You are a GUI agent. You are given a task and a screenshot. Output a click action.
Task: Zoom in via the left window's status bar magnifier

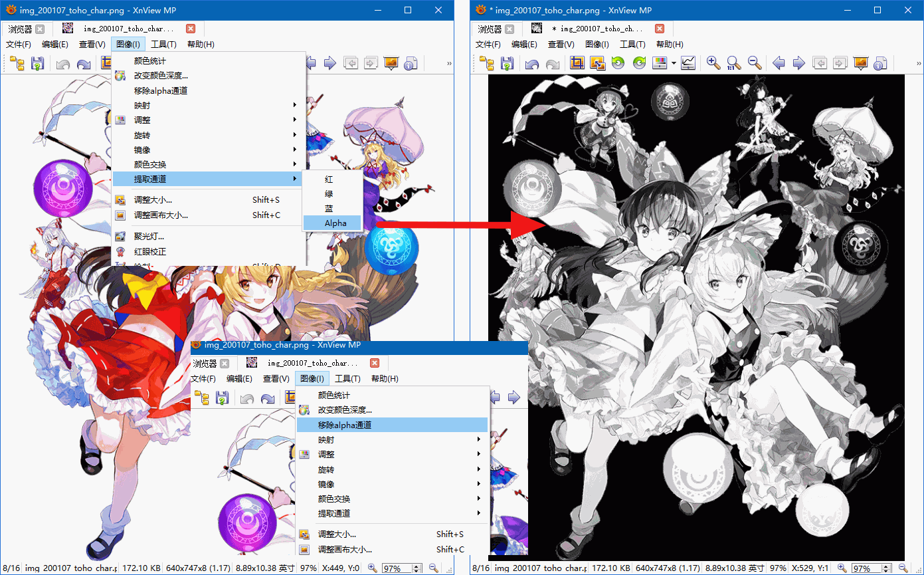(373, 568)
